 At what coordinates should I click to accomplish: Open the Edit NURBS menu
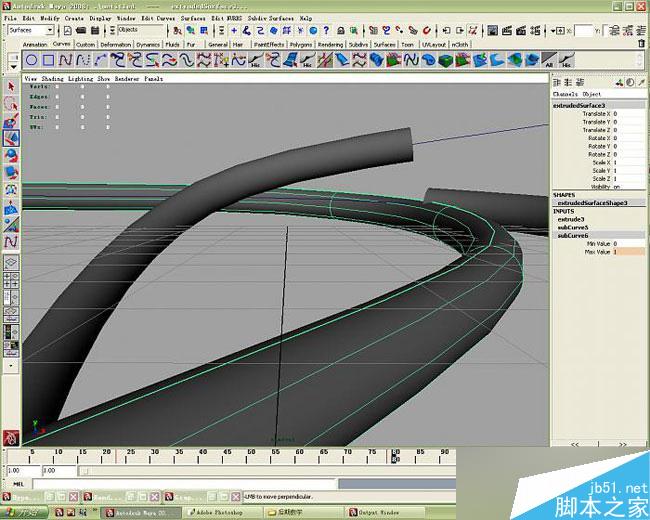[x=224, y=18]
